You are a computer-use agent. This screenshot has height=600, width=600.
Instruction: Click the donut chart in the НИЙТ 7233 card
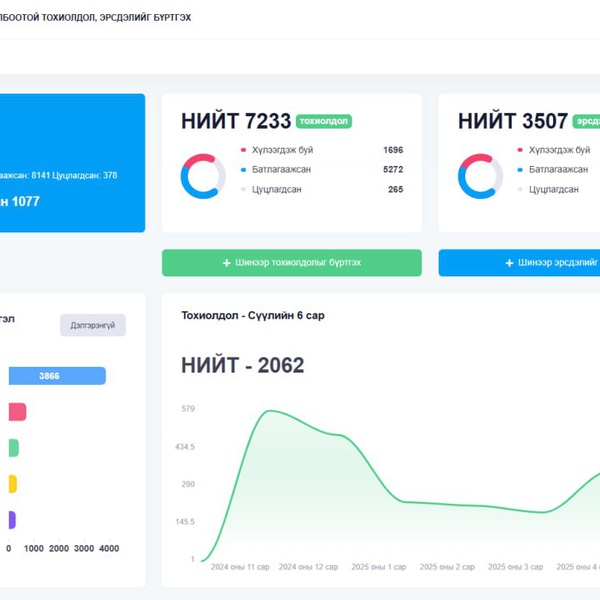[203, 176]
